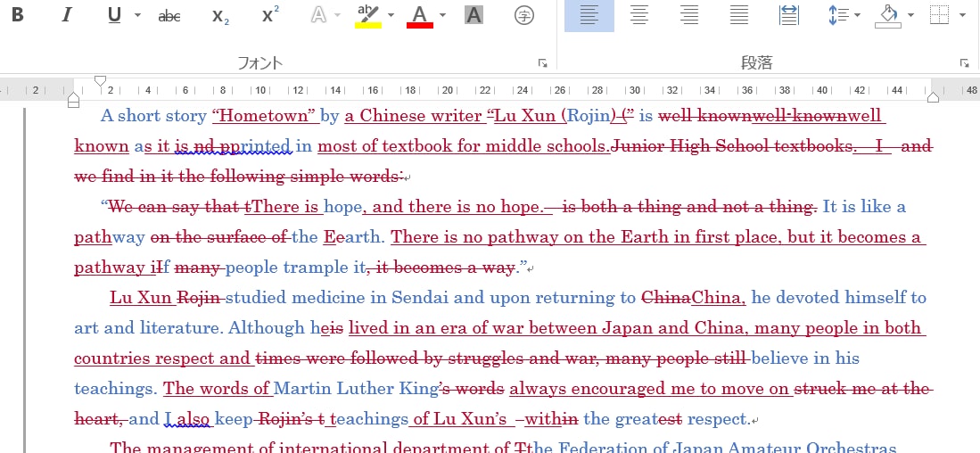This screenshot has width=980, height=453.
Task: Apply underline to selected text
Action: (x=114, y=15)
